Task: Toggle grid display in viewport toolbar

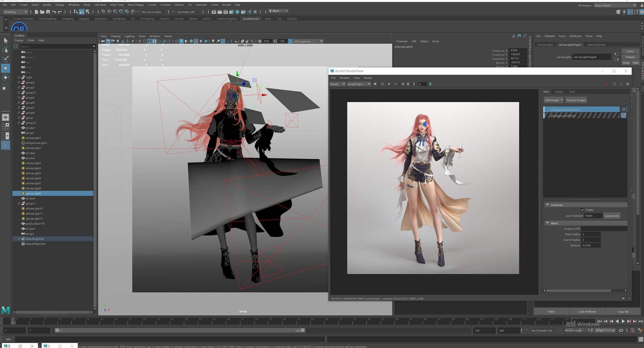Action: pyautogui.click(x=140, y=41)
